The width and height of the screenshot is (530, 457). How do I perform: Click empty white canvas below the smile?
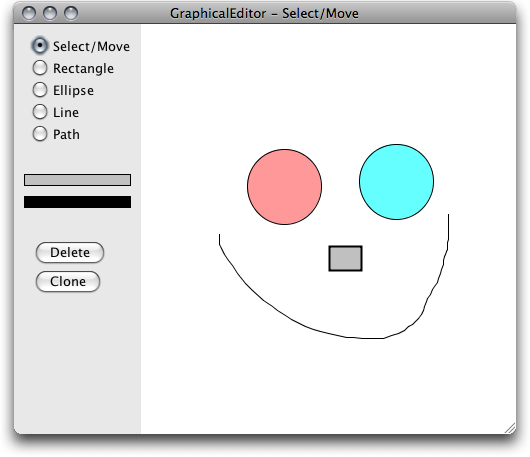328,385
